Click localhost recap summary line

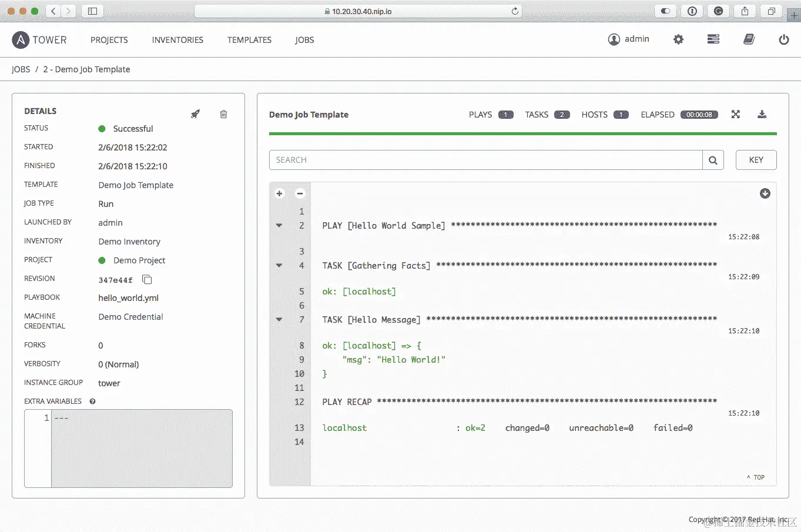pyautogui.click(x=507, y=428)
